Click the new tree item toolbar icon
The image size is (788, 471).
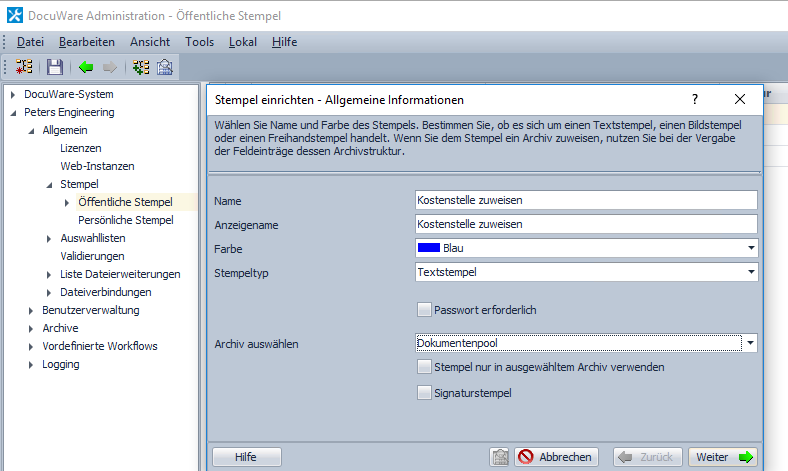click(24, 67)
